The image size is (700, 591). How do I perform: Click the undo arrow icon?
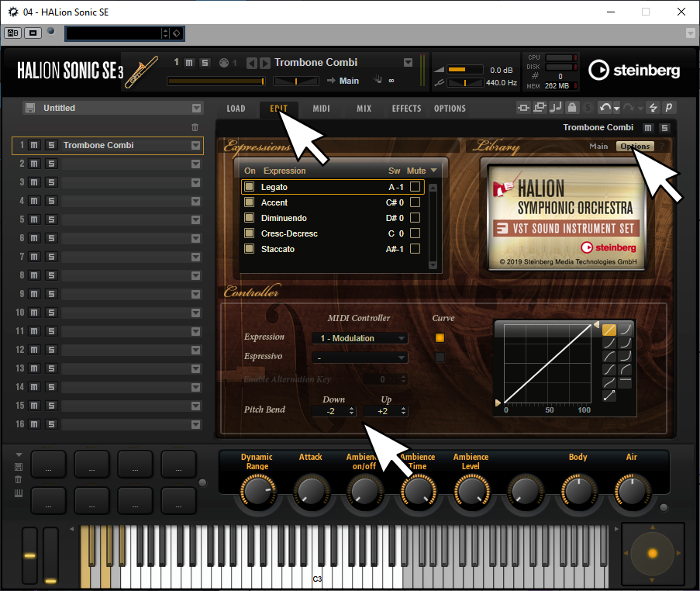[605, 108]
